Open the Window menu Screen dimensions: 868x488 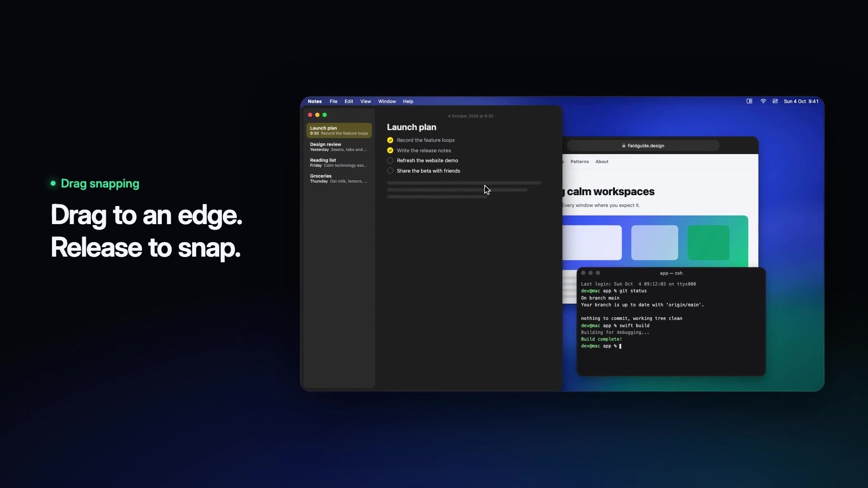click(387, 101)
